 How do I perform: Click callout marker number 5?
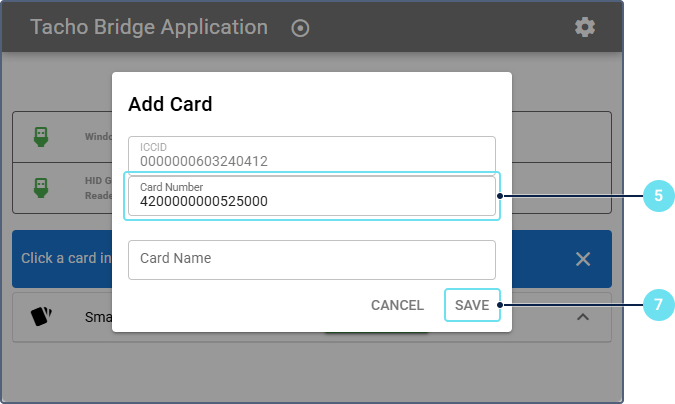(x=657, y=196)
